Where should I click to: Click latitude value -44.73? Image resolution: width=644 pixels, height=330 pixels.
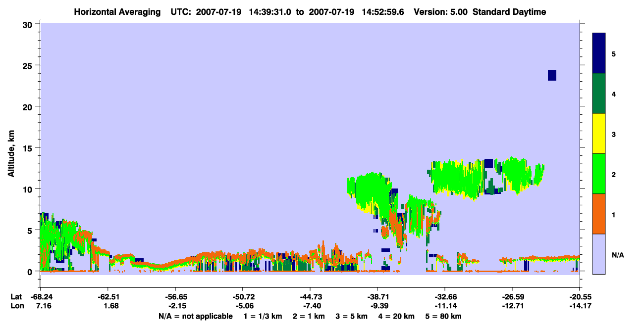(310, 297)
